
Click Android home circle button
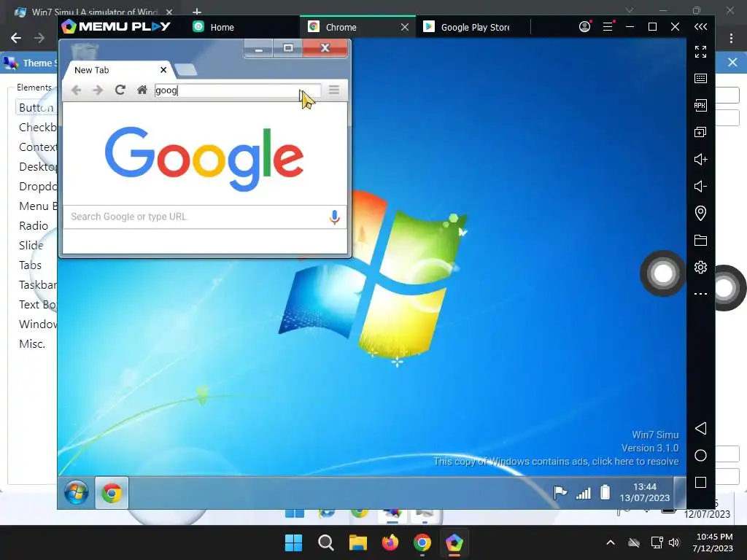coord(700,455)
